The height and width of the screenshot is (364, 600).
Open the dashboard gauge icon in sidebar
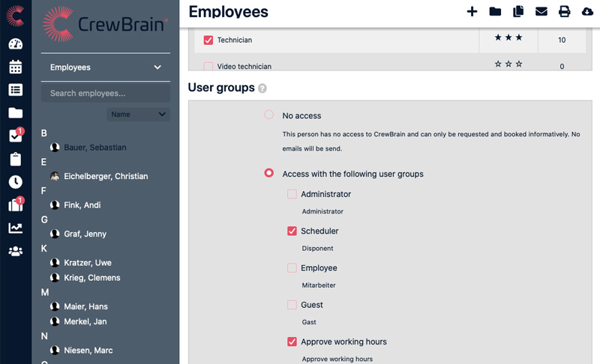pyautogui.click(x=16, y=43)
